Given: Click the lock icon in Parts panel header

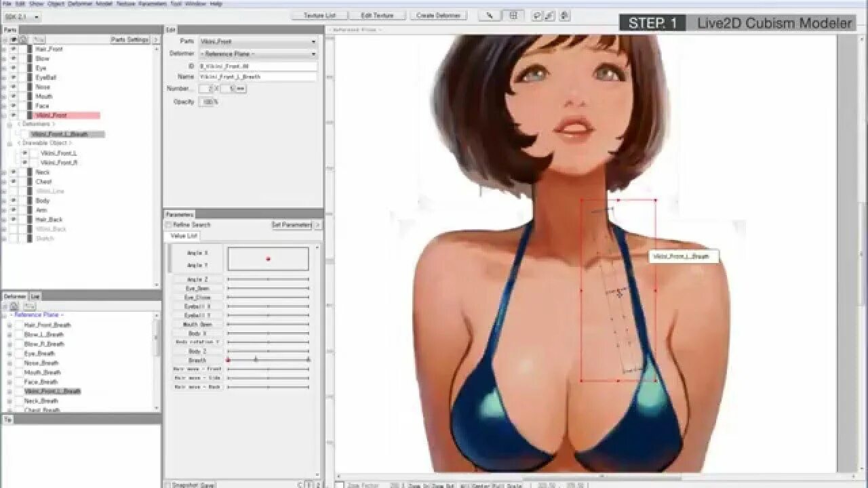Looking at the screenshot, I should coord(23,39).
